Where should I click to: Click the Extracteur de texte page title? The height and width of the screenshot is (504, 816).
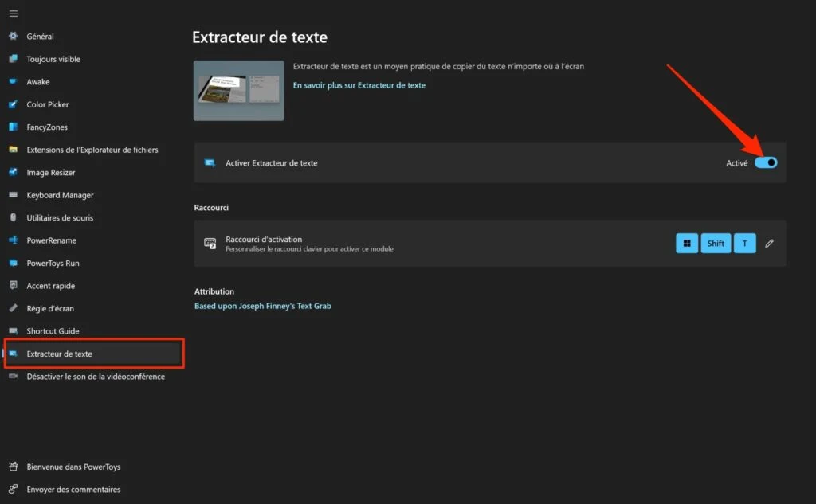pos(260,37)
